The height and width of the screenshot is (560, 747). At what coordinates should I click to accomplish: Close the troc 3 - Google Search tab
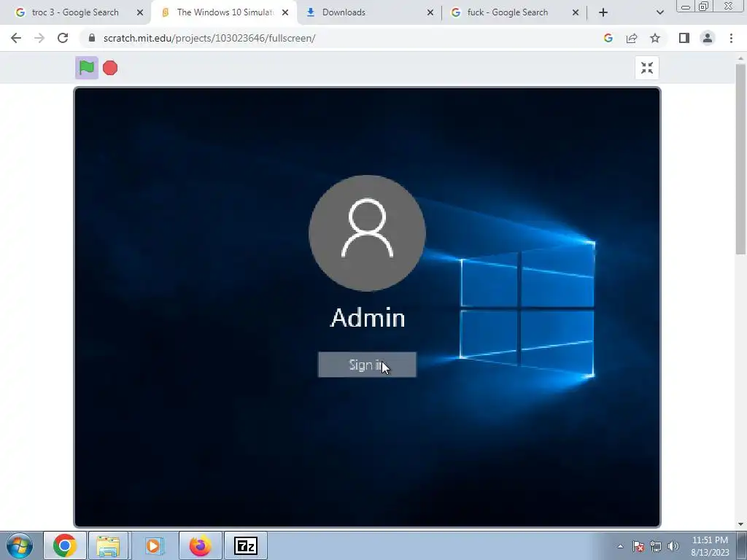pos(140,12)
